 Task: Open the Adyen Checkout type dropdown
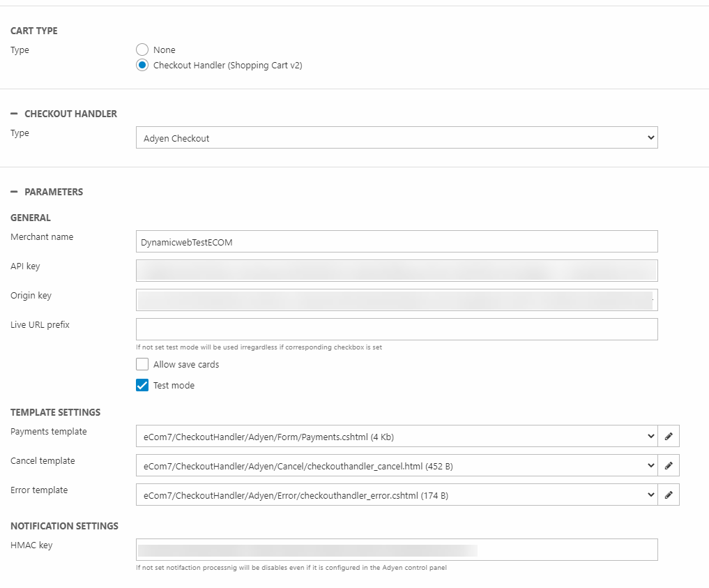pyautogui.click(x=396, y=138)
